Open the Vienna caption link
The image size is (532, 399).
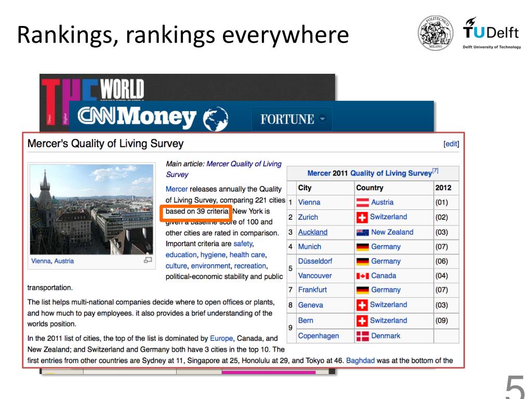pyautogui.click(x=41, y=261)
